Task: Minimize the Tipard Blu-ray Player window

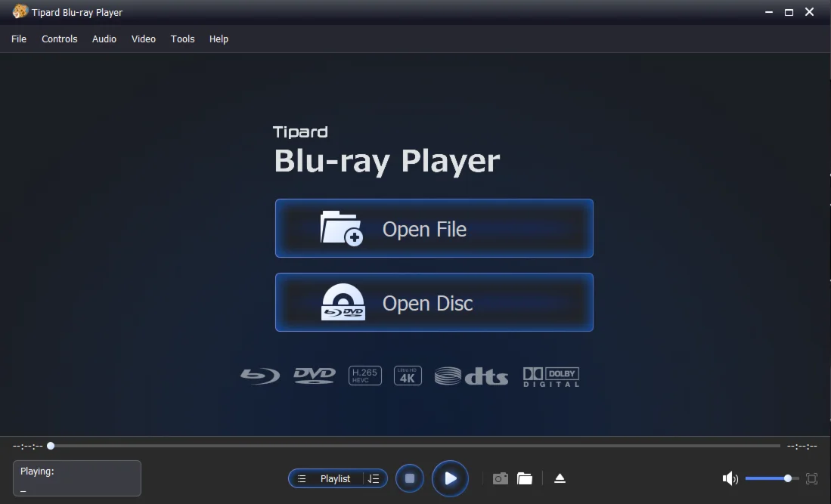Action: (768, 11)
